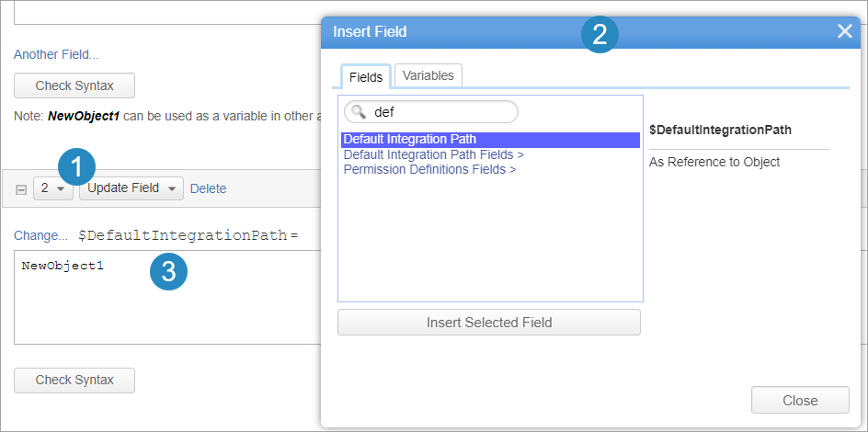Focus the search field containing def
The width and height of the screenshot is (868, 432).
point(431,112)
